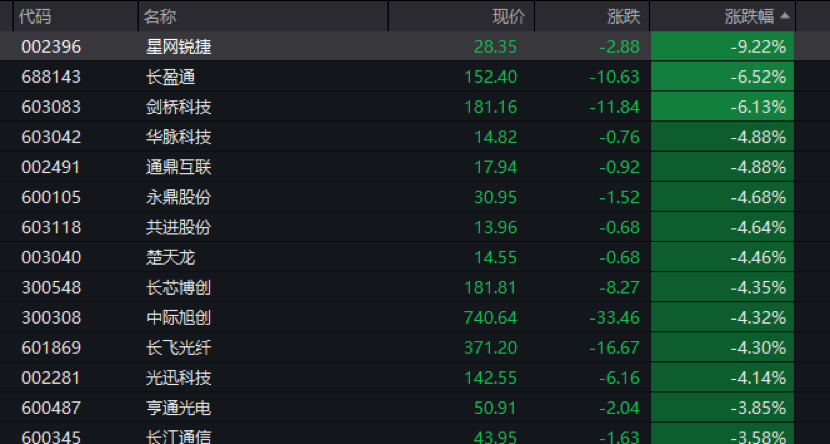Screen dimensions: 830x444
Task: Open stock name 楚天龙
Action: click(170, 258)
